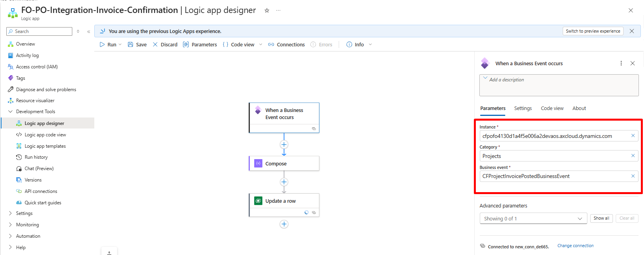Expand the Code view dropdown arrow in the toolbar

tap(261, 45)
